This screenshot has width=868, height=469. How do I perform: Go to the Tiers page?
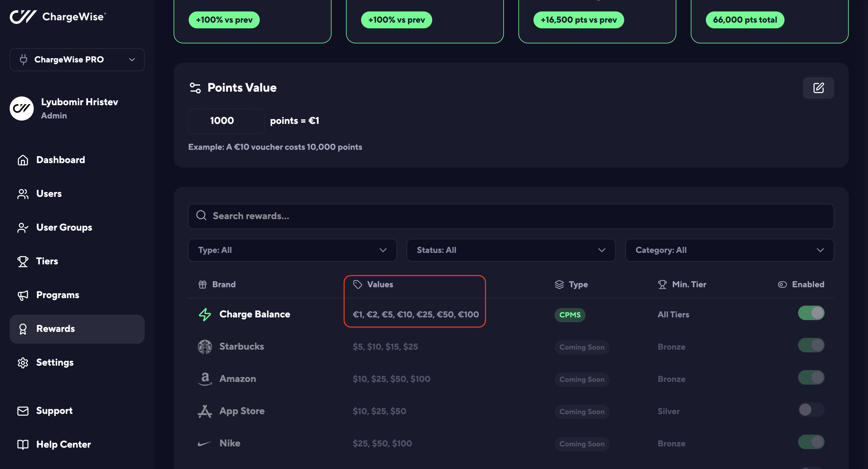click(x=47, y=261)
